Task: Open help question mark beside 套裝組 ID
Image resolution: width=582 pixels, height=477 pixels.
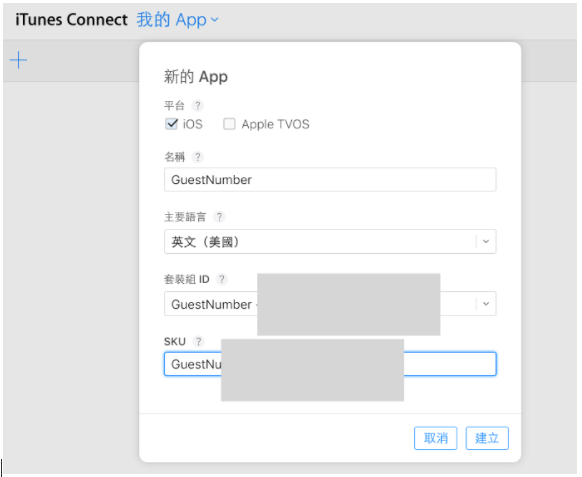Action: coord(222,279)
